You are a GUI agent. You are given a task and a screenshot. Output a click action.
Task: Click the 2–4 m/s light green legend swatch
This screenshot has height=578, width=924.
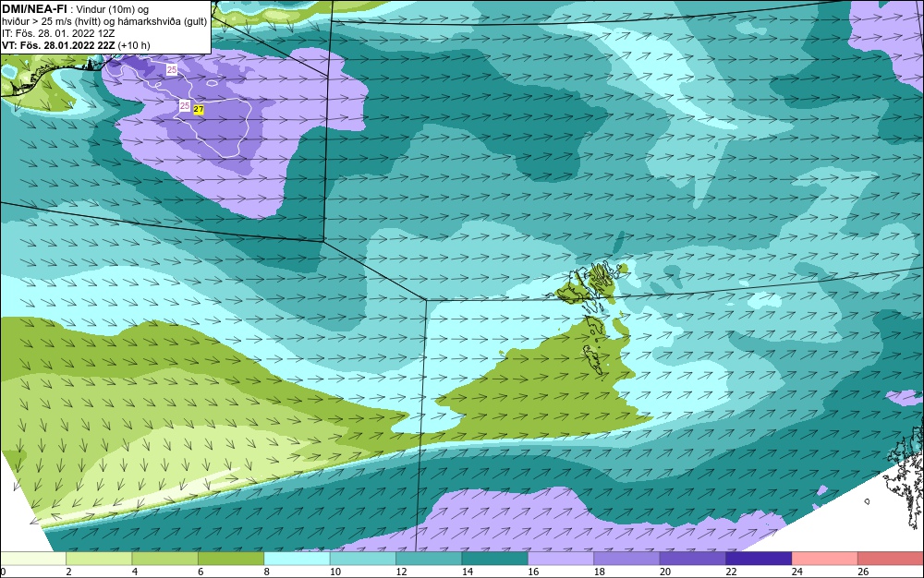pos(99,559)
